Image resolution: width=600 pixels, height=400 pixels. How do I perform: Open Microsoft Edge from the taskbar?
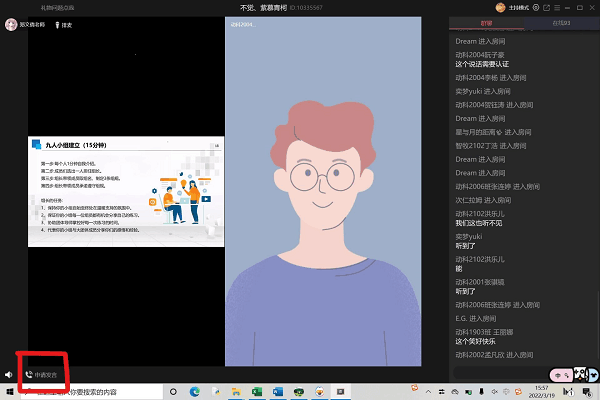196,392
